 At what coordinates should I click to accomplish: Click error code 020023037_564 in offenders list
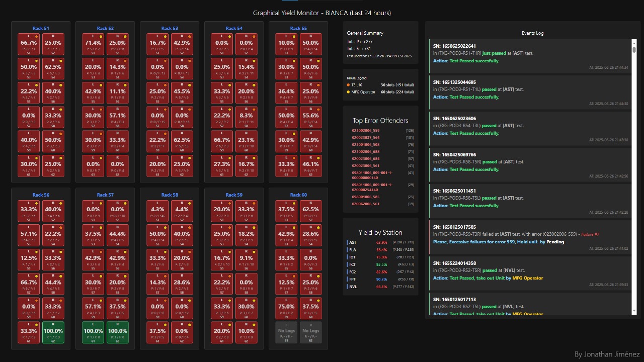coord(366,138)
